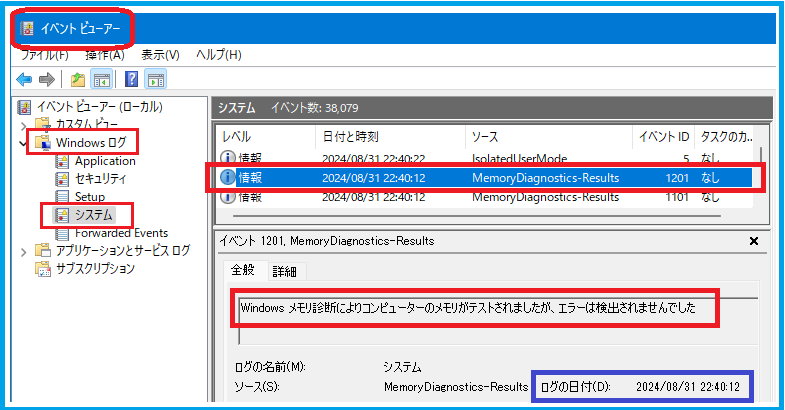Select the Setup log
785x410 pixels.
90,196
